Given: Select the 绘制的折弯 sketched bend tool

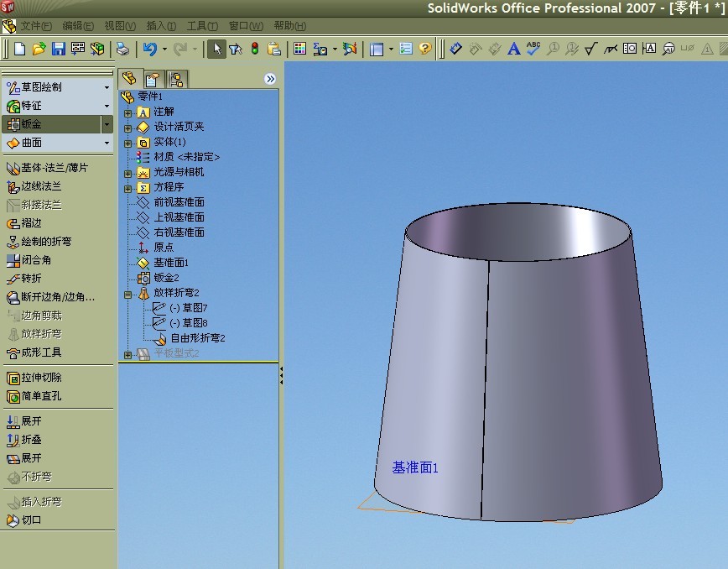Looking at the screenshot, I should pos(39,242).
